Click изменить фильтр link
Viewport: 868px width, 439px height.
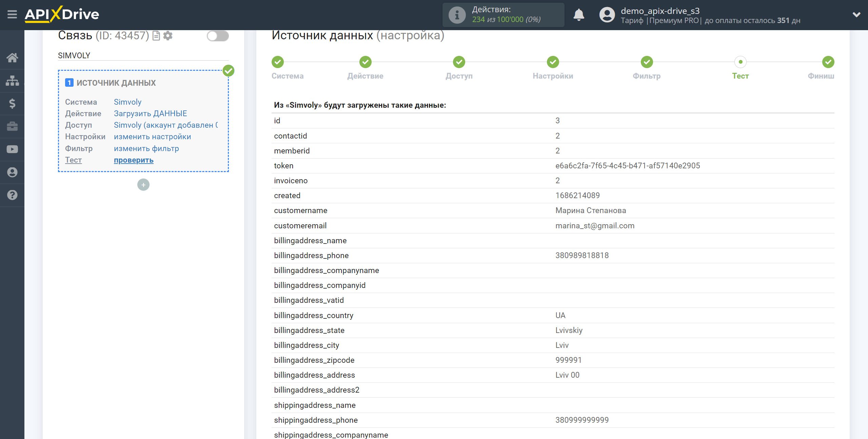[x=146, y=148]
